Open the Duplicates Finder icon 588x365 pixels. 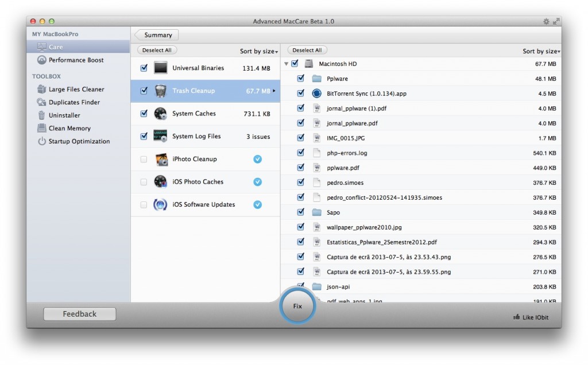click(41, 102)
